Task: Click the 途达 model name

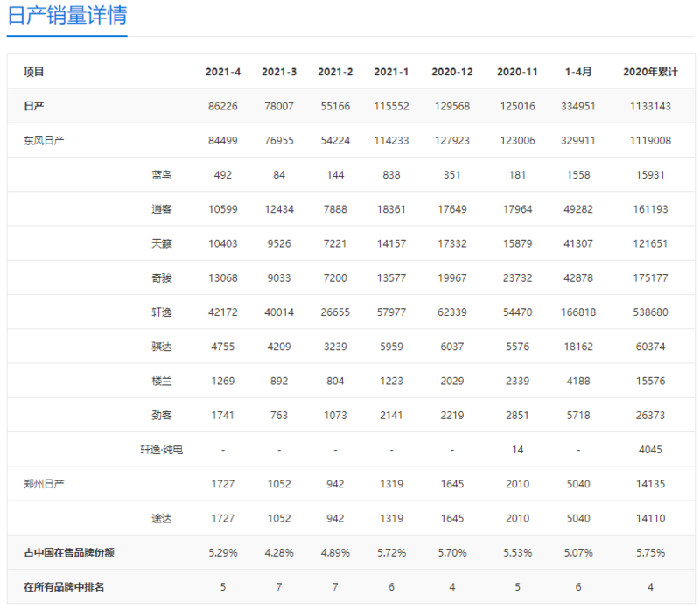Action: (x=162, y=518)
